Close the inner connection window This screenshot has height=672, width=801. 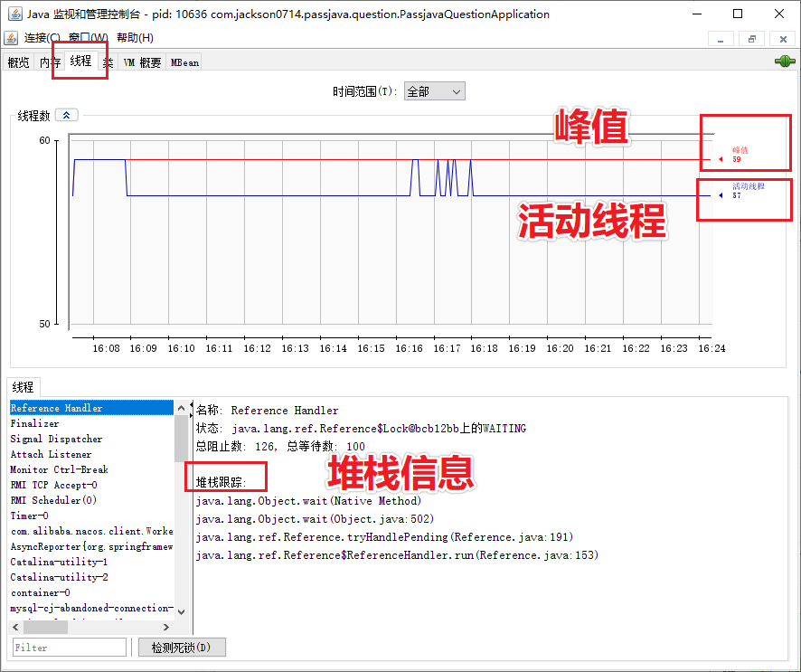pos(780,39)
